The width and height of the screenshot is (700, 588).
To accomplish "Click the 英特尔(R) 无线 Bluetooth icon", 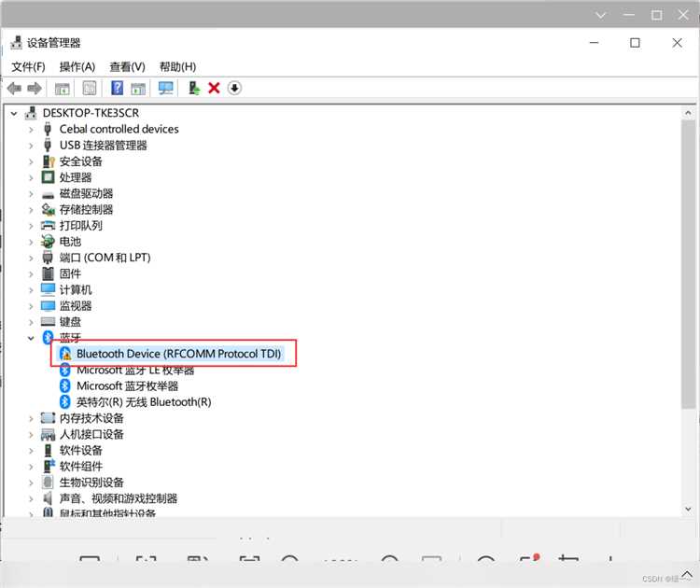I will (65, 402).
